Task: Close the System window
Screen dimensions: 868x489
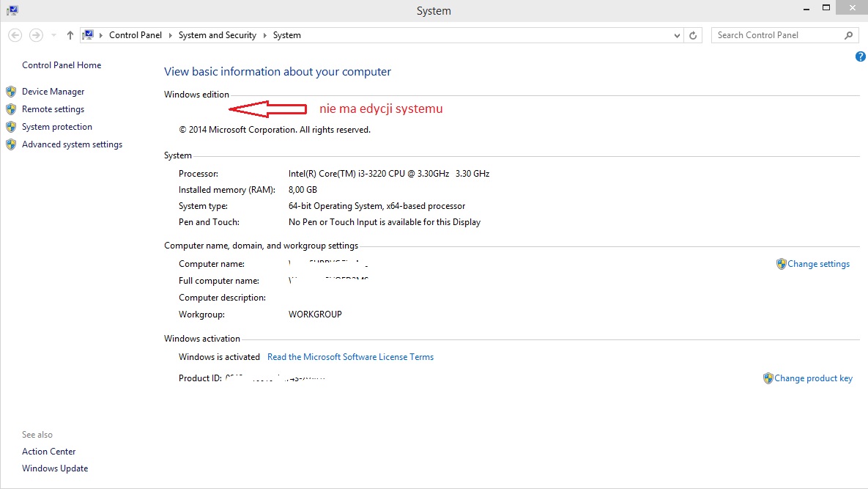Action: point(852,8)
